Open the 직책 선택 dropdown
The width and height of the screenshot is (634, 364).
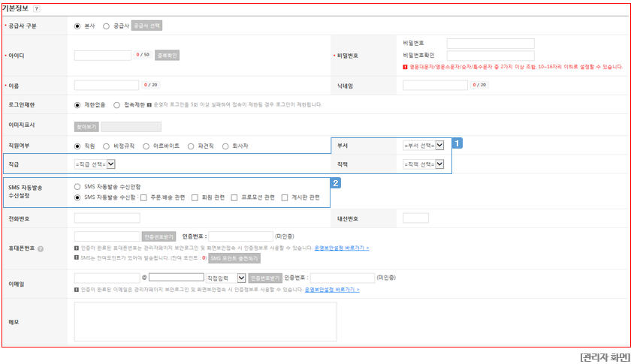[x=424, y=164]
